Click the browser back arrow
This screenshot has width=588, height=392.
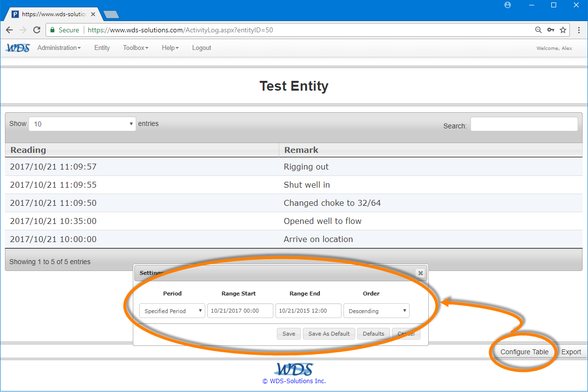point(9,30)
